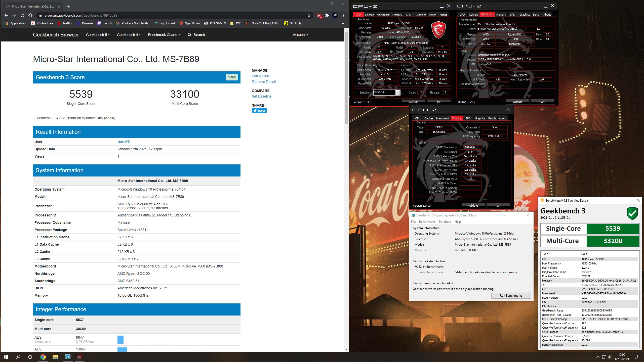Bookmark this page with star icon
The width and height of the screenshot is (644, 362).
tap(309, 15)
